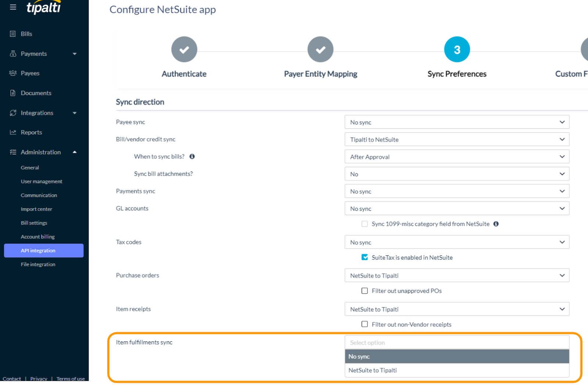
Task: Open the Privacy footer link
Action: pyautogui.click(x=39, y=379)
